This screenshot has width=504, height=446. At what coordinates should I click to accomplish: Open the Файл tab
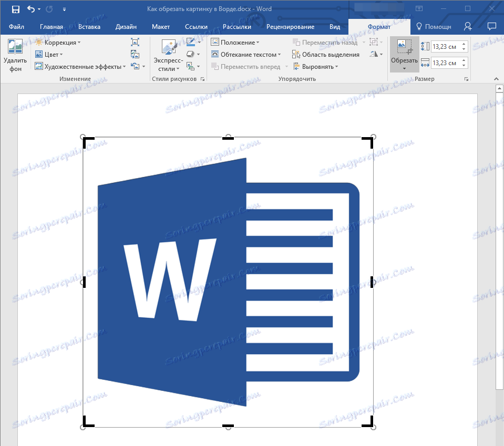click(x=16, y=27)
